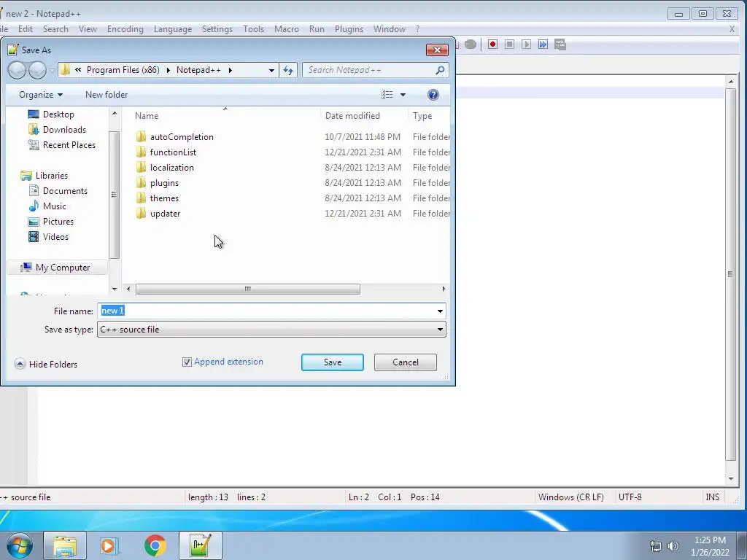Sort by Date modified column header
Screen dimensions: 747x560
click(352, 116)
